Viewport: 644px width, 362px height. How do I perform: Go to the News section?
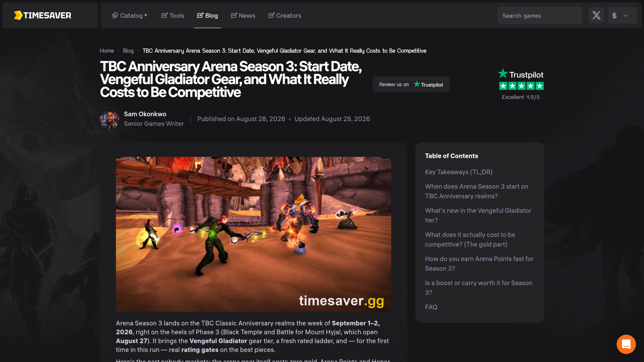[x=243, y=16]
